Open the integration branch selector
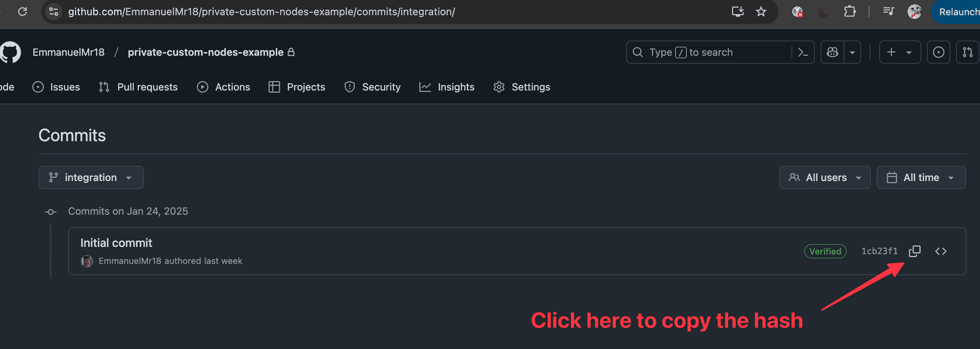This screenshot has width=980, height=349. (x=91, y=177)
